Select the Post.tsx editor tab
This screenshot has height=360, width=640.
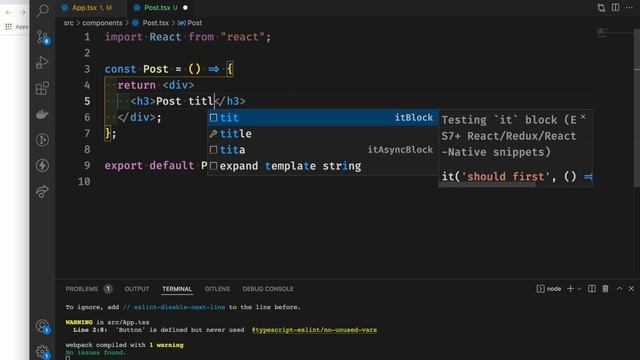(x=156, y=8)
